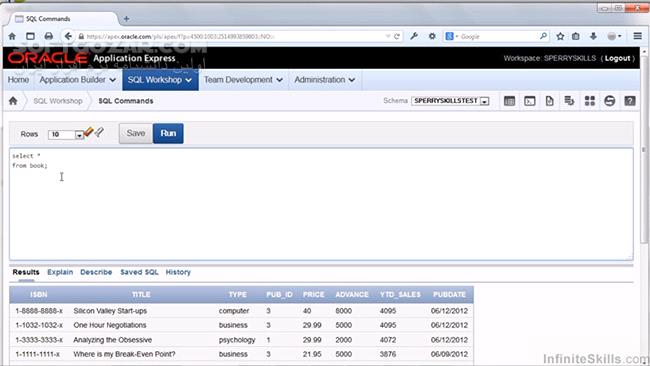Switch to the Explain tab
Image resolution: width=650 pixels, height=366 pixels.
point(60,272)
